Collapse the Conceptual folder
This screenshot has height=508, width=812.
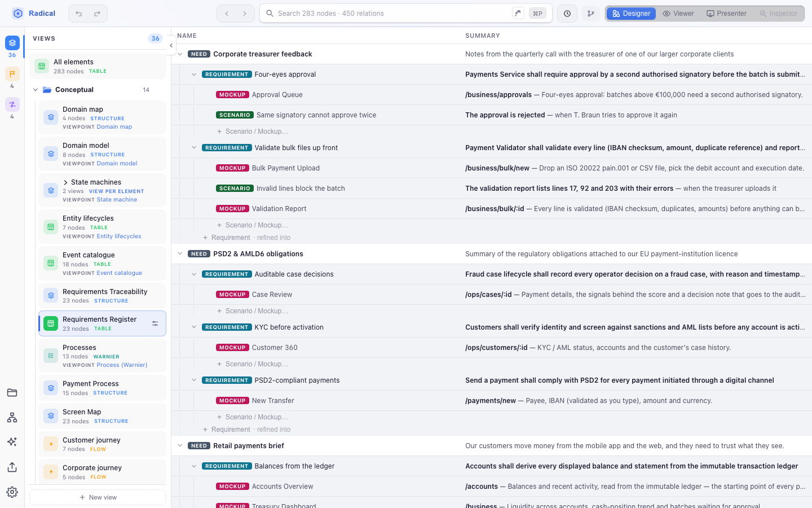click(x=36, y=90)
